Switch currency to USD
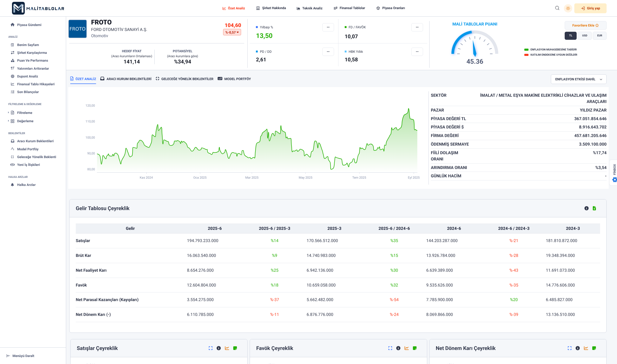617x364 pixels. 585,36
